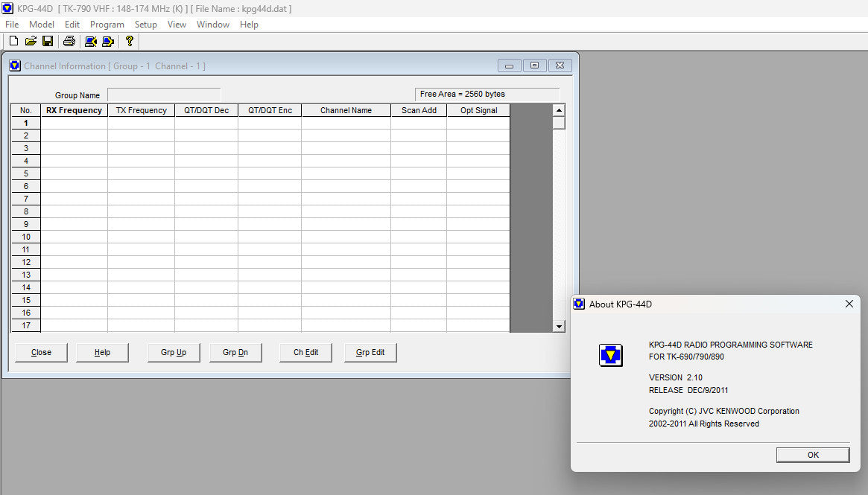The width and height of the screenshot is (868, 495).
Task: Open the Model menu
Action: 42,25
